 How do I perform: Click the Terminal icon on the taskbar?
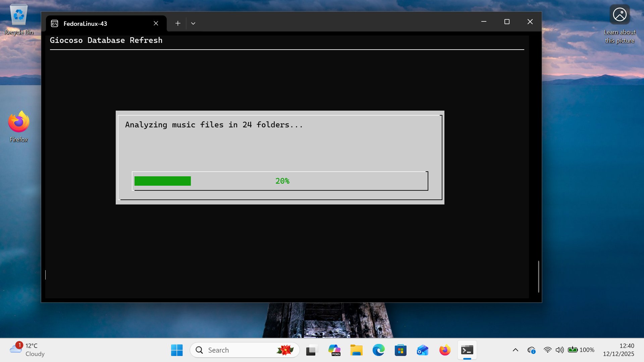(467, 350)
